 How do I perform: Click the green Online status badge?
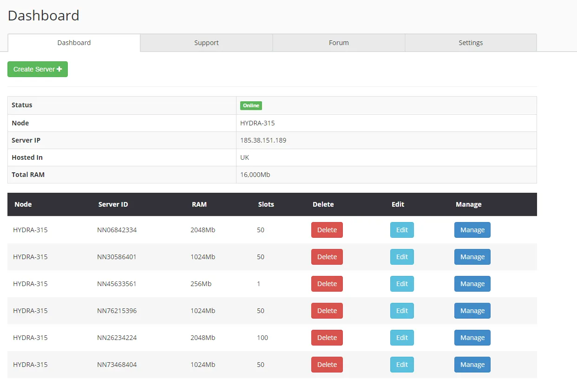coord(251,105)
